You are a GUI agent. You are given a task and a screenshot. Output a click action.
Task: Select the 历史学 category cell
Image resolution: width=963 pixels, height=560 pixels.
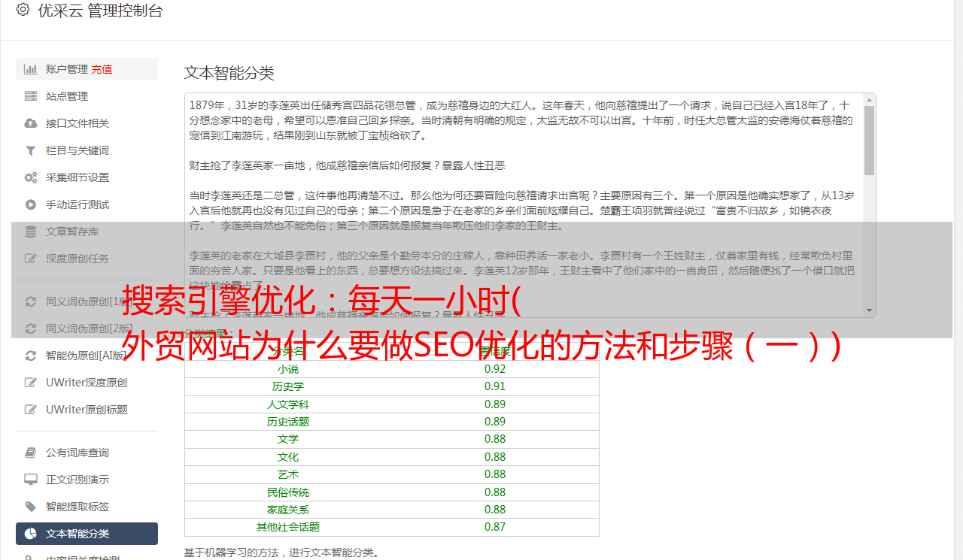(288, 386)
